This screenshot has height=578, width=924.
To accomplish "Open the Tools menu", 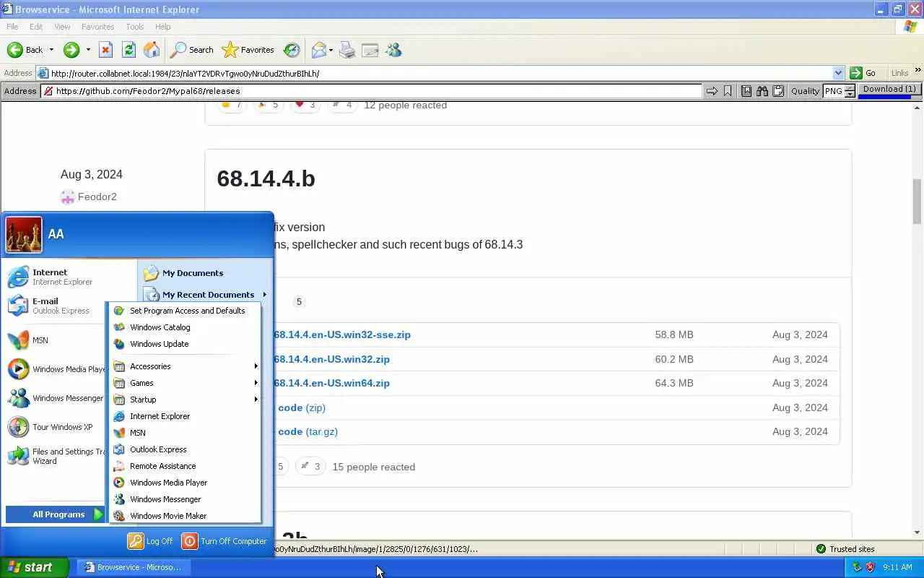I will click(x=135, y=27).
